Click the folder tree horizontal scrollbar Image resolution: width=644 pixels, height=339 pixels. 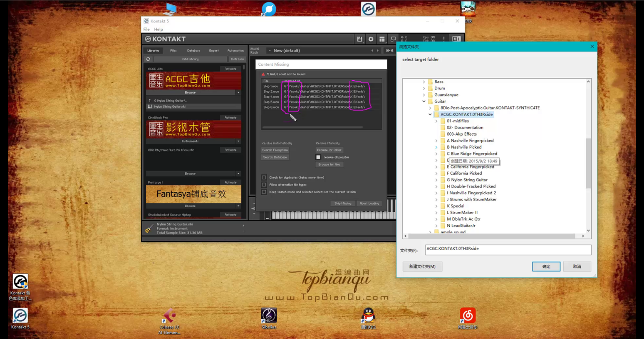[x=494, y=236]
